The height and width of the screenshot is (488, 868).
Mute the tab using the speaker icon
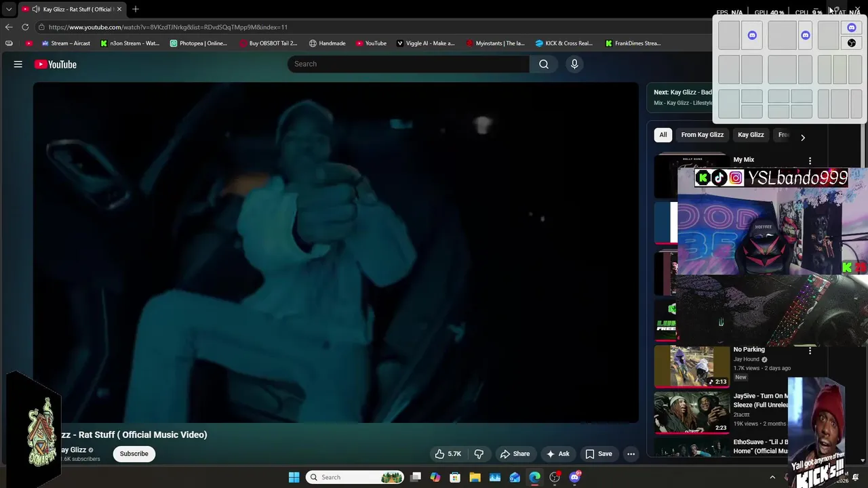(35, 9)
